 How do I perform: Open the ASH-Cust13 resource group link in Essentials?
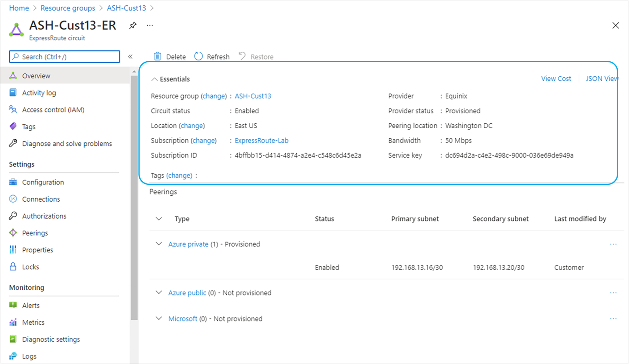click(x=253, y=96)
